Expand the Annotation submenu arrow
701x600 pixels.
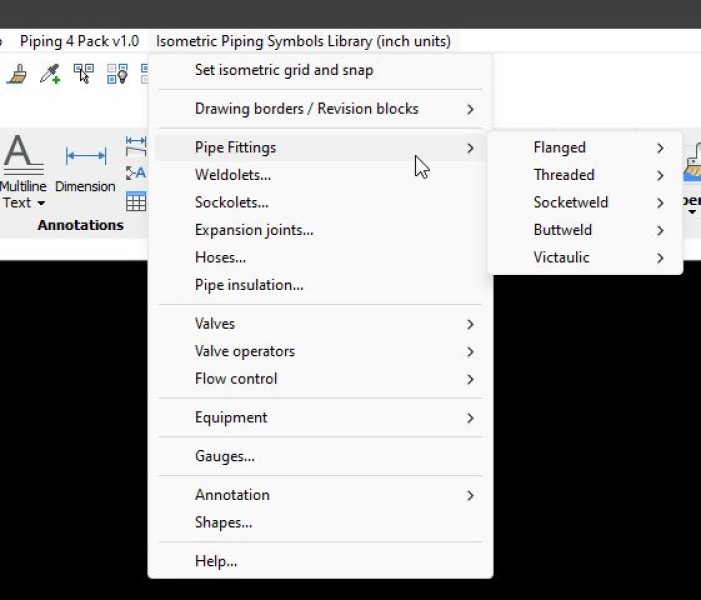tap(470, 496)
